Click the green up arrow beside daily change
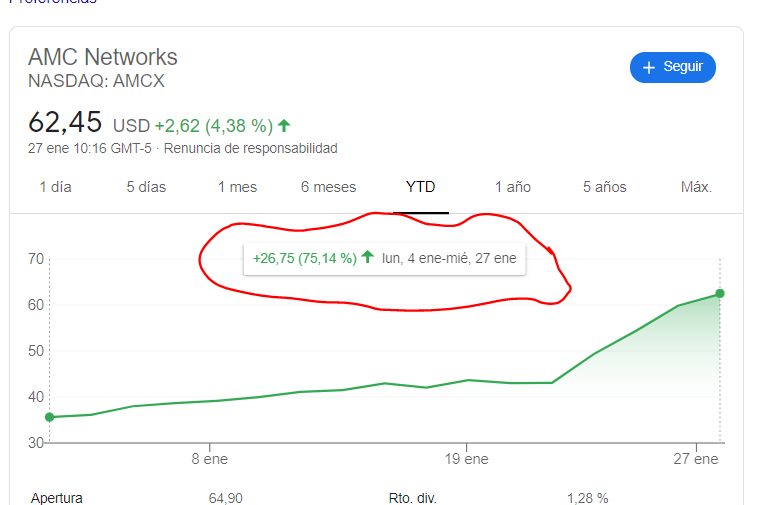Viewport: 765px width, 505px height. point(284,125)
